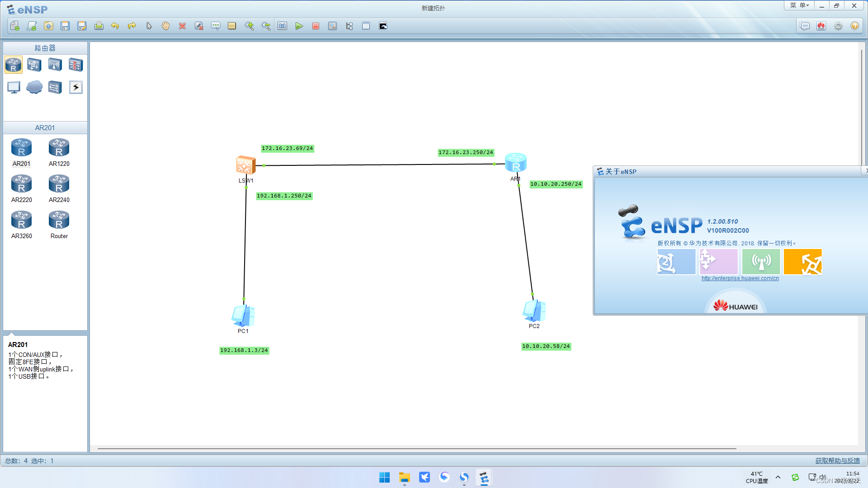
Task: Zoom in on the topology canvas
Action: 249,26
